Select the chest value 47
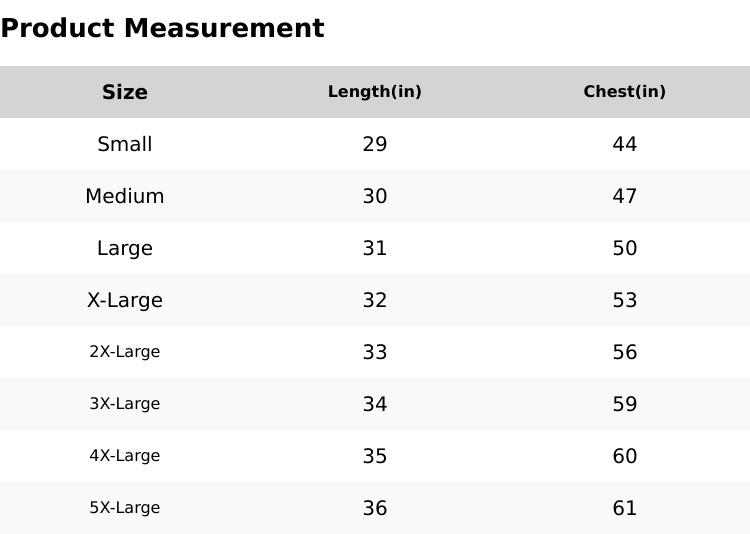This screenshot has width=750, height=534. 625,196
